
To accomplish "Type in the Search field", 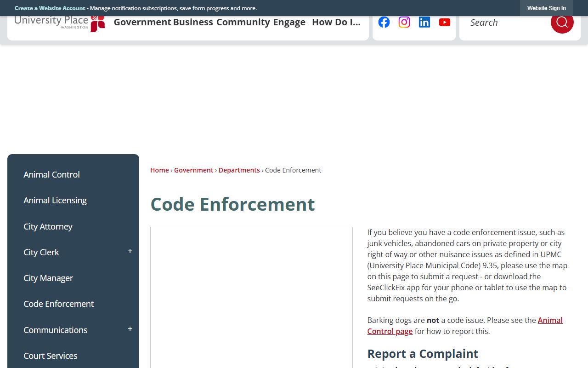I will coord(505,23).
